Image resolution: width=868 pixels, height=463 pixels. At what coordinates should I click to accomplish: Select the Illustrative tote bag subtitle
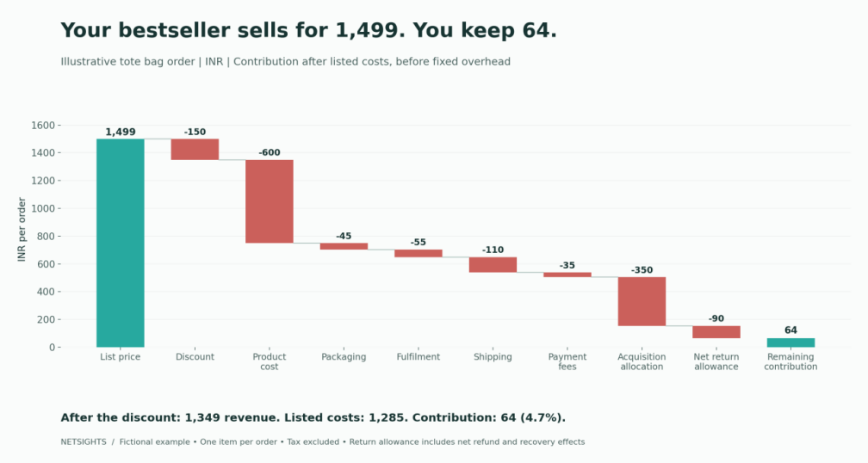(x=286, y=61)
